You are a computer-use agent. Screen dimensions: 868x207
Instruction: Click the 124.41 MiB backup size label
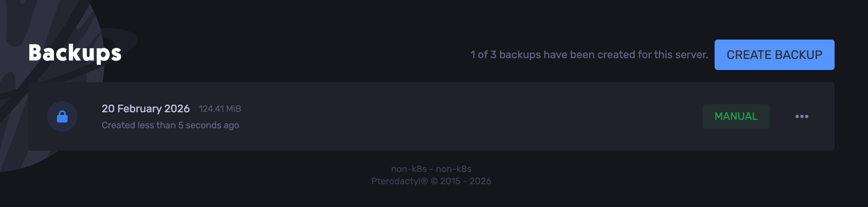coord(220,109)
